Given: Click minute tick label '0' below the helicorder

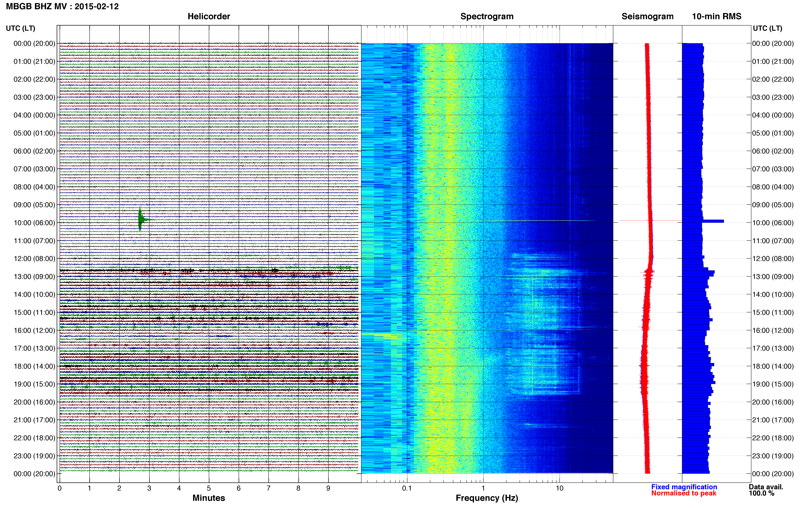Looking at the screenshot, I should [x=59, y=488].
